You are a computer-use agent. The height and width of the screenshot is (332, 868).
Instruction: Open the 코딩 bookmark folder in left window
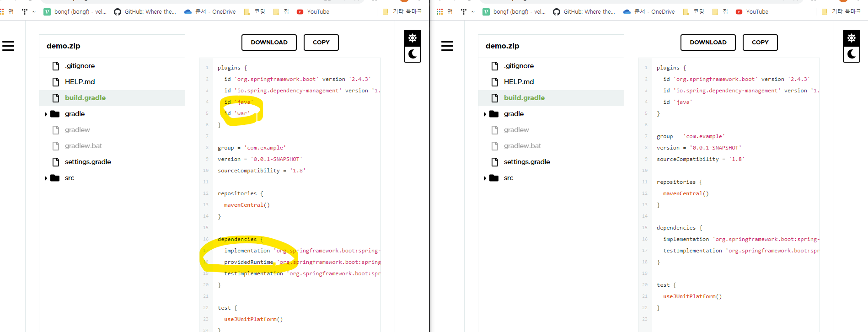255,12
